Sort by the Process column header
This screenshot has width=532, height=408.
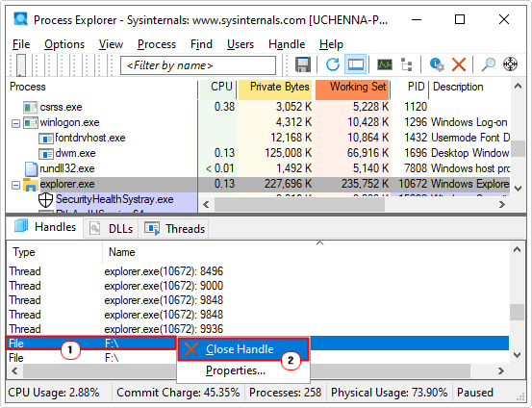pos(103,87)
